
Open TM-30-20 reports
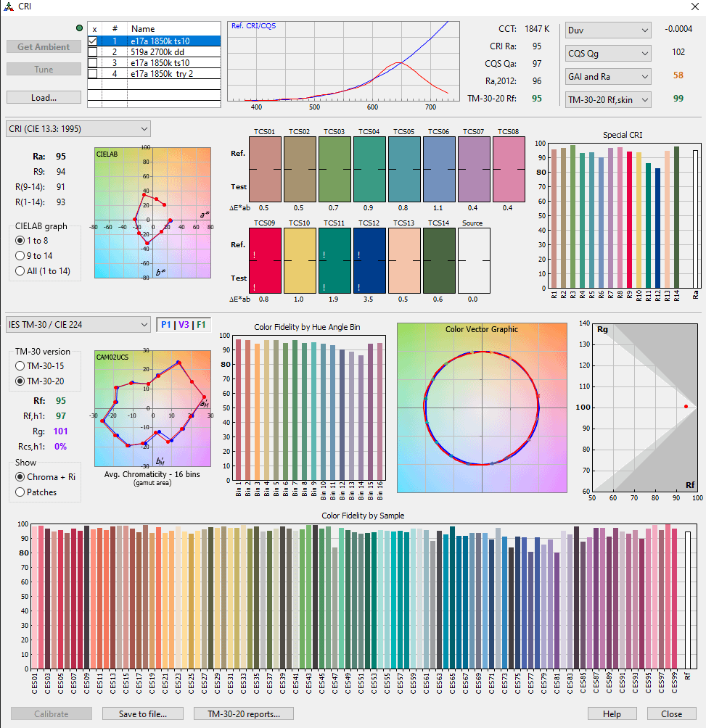pos(244,713)
